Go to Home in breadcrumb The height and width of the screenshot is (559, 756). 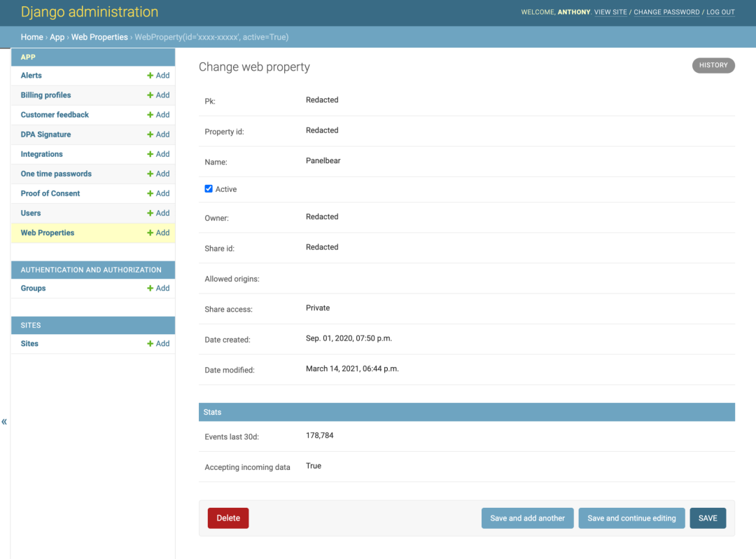point(31,37)
